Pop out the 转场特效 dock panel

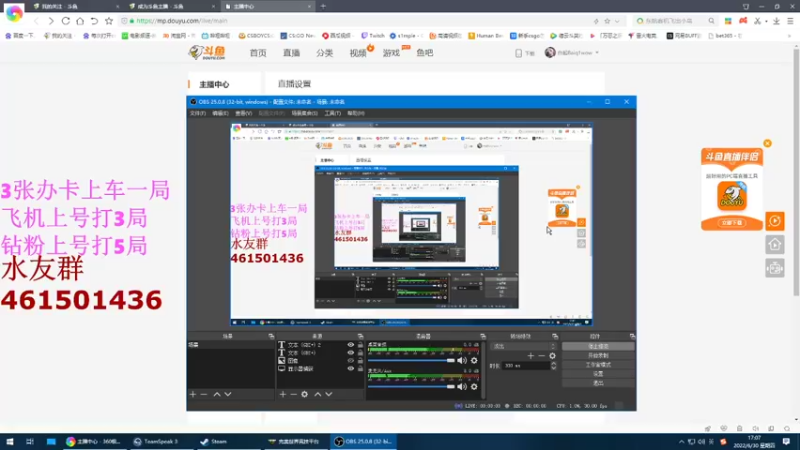pos(555,336)
